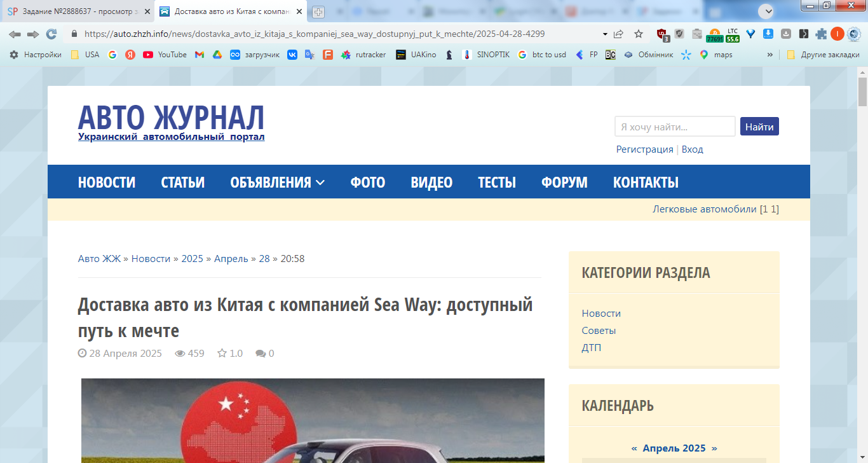Open the ТЕСТЫ menu item
This screenshot has height=463, width=868.
(x=497, y=183)
